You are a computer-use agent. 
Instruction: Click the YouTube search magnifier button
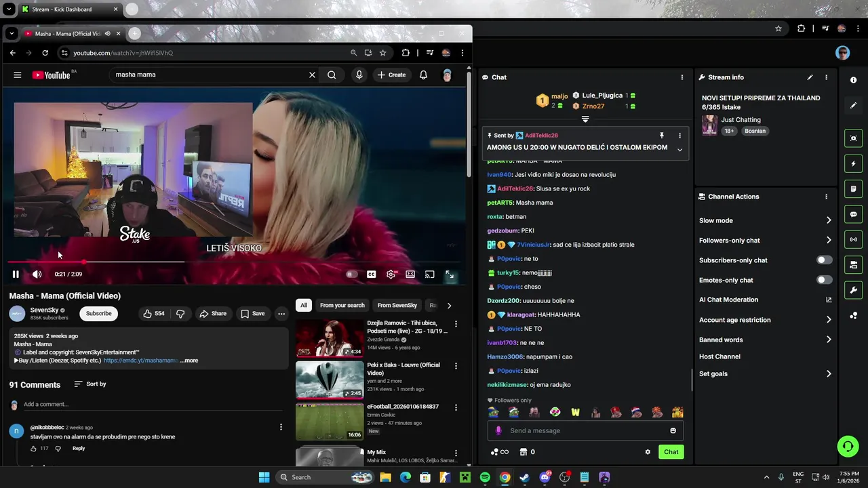pyautogui.click(x=332, y=75)
